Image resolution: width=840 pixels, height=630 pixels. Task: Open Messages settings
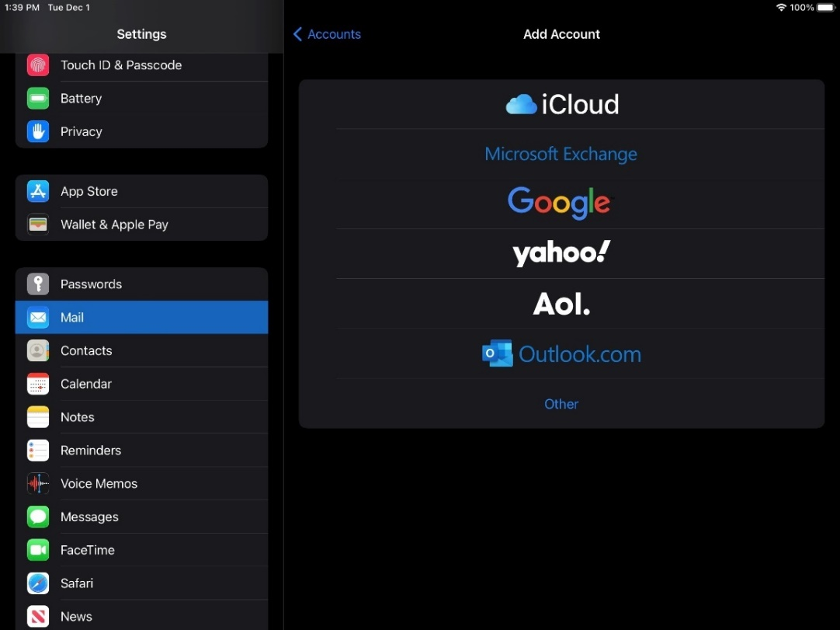(x=141, y=517)
